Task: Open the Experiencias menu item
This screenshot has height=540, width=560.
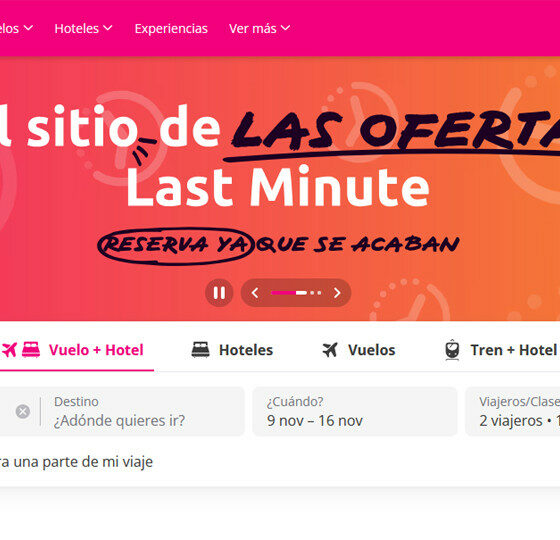Action: coord(171,28)
